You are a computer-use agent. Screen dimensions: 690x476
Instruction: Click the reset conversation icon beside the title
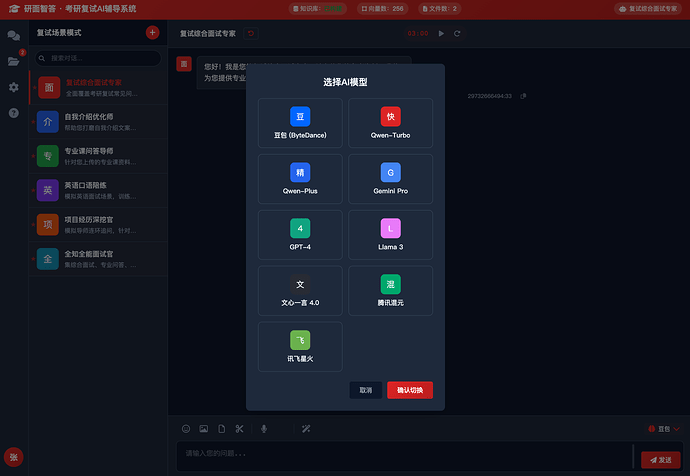[251, 33]
